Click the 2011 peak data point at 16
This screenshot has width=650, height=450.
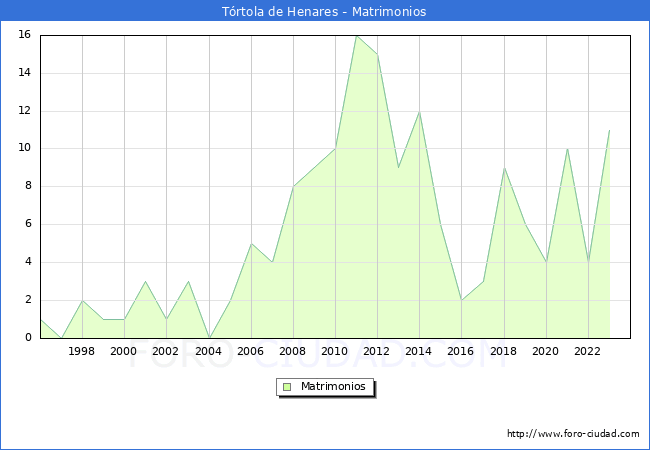click(357, 36)
